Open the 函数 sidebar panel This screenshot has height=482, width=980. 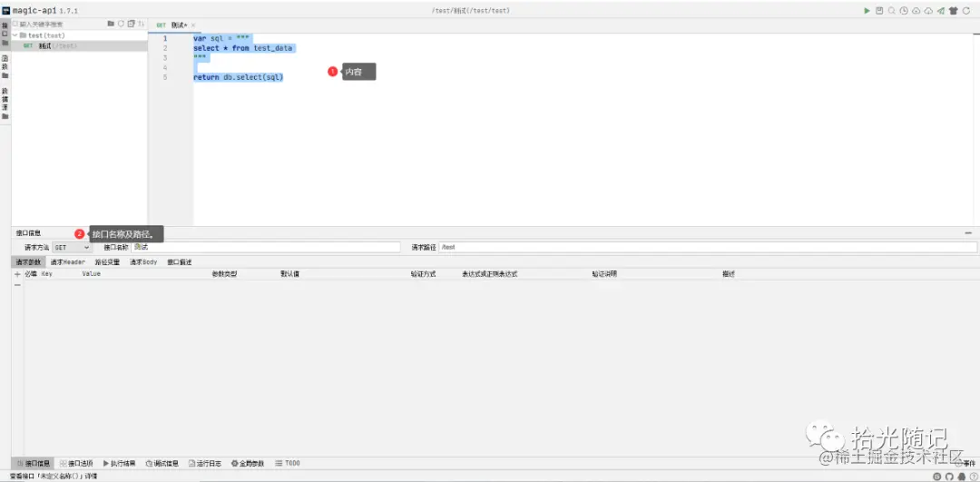pyautogui.click(x=5, y=67)
